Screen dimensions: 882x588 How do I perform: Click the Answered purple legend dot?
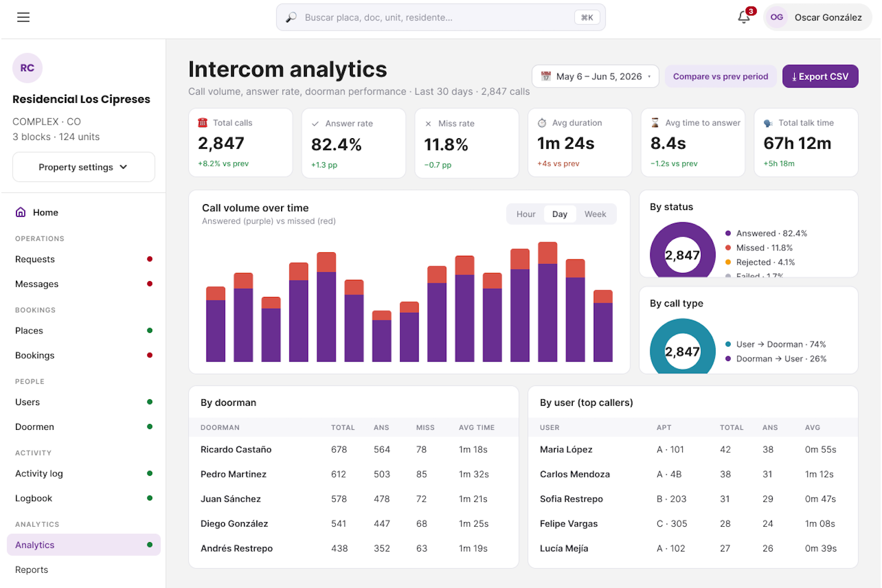tap(728, 233)
